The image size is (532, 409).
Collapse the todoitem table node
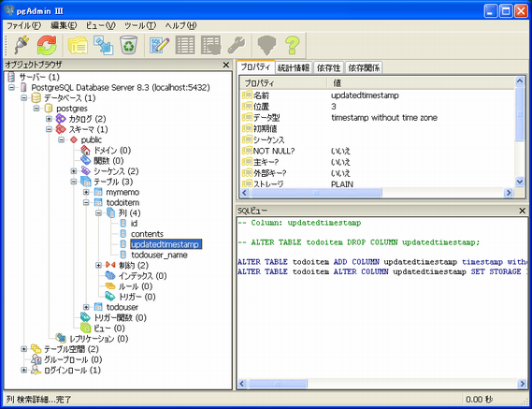[x=86, y=203]
